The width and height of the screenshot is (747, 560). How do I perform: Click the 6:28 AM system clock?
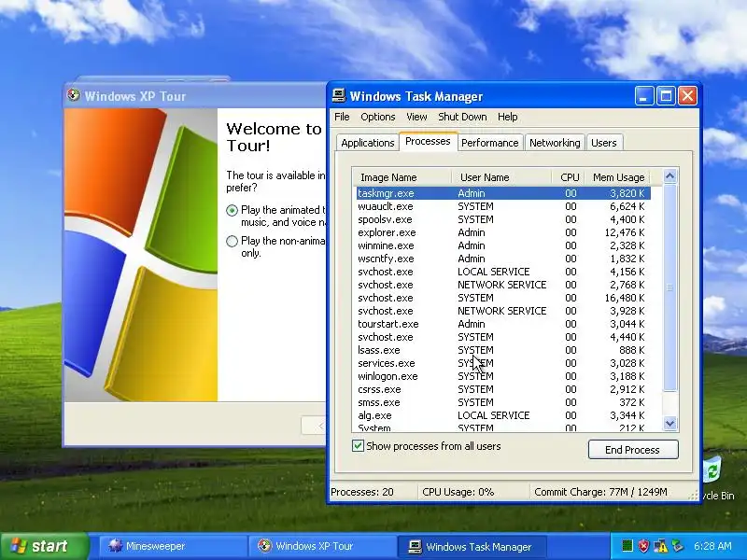tap(712, 546)
